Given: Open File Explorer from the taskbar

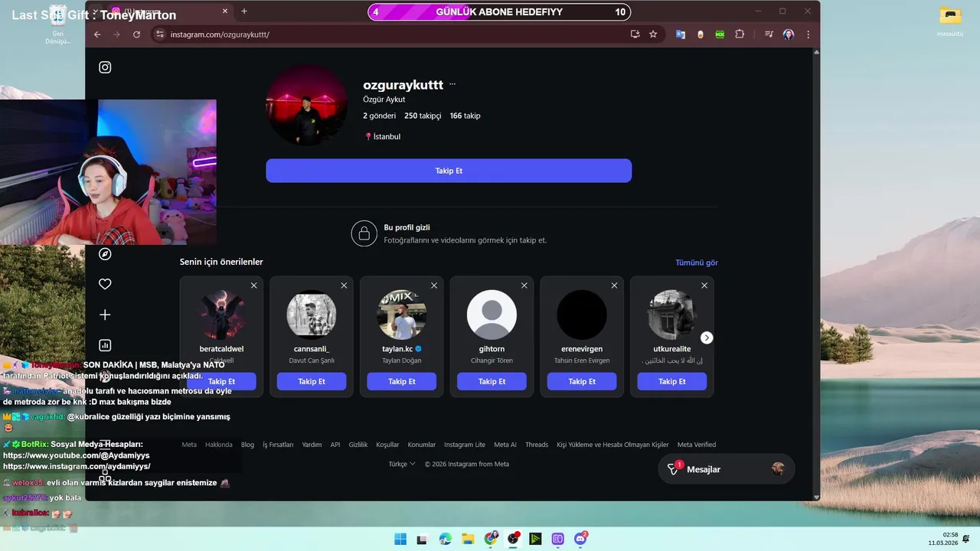Looking at the screenshot, I should click(x=468, y=539).
